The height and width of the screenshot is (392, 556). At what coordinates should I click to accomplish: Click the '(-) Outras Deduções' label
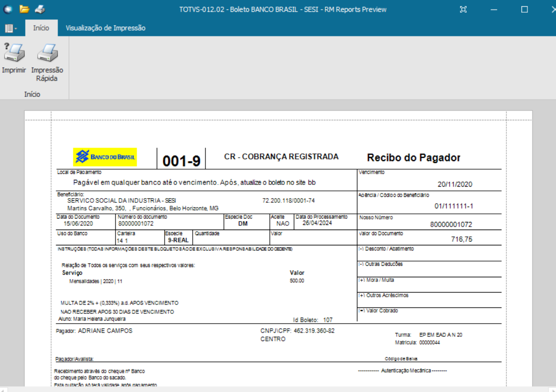click(380, 264)
